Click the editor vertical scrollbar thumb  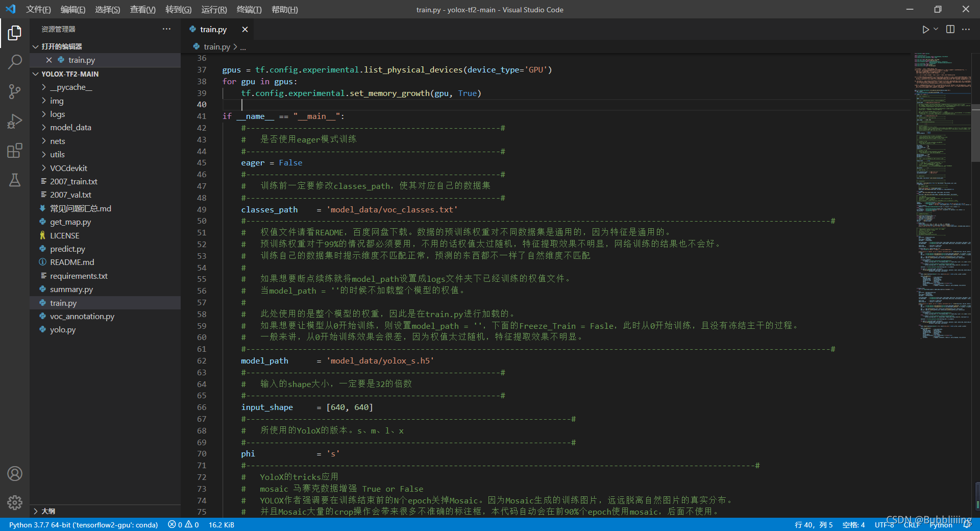point(976,133)
